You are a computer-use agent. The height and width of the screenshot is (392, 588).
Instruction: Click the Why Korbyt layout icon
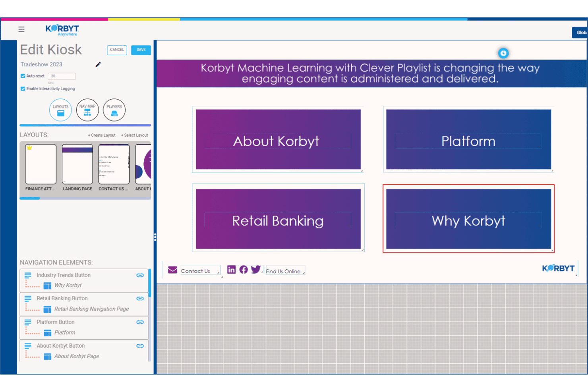click(x=47, y=286)
